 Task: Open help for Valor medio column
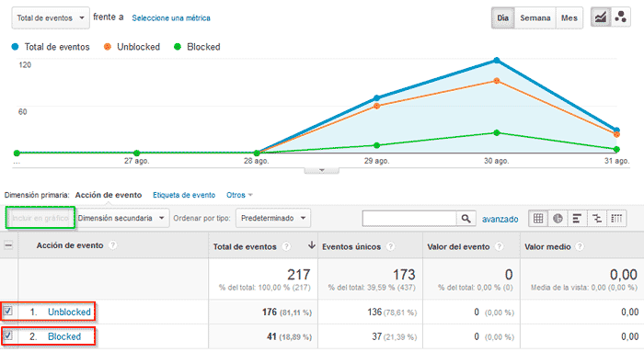580,246
